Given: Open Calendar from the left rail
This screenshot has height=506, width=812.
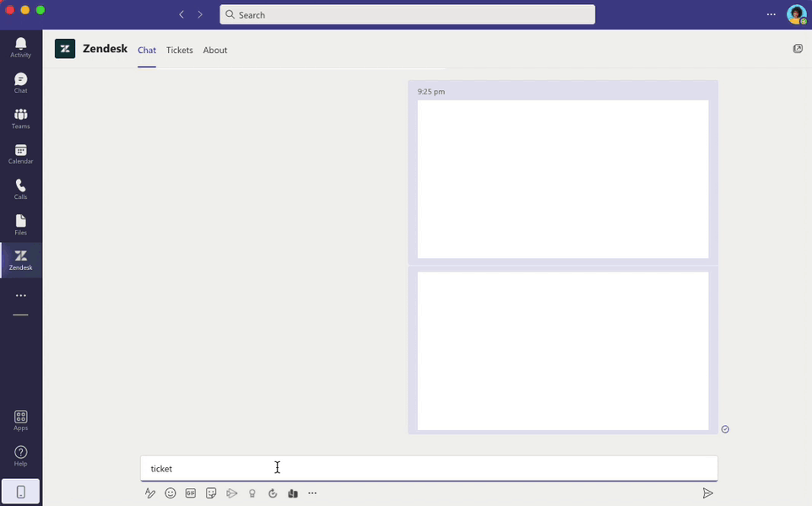Looking at the screenshot, I should 21,154.
